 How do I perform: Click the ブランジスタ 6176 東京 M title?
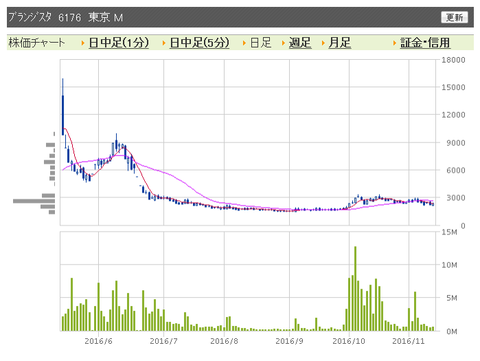tap(66, 17)
